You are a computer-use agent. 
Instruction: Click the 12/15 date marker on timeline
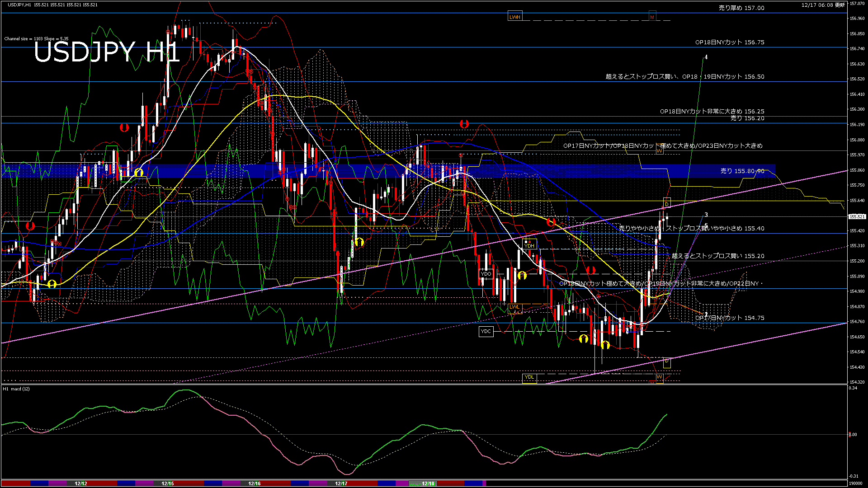(x=168, y=483)
